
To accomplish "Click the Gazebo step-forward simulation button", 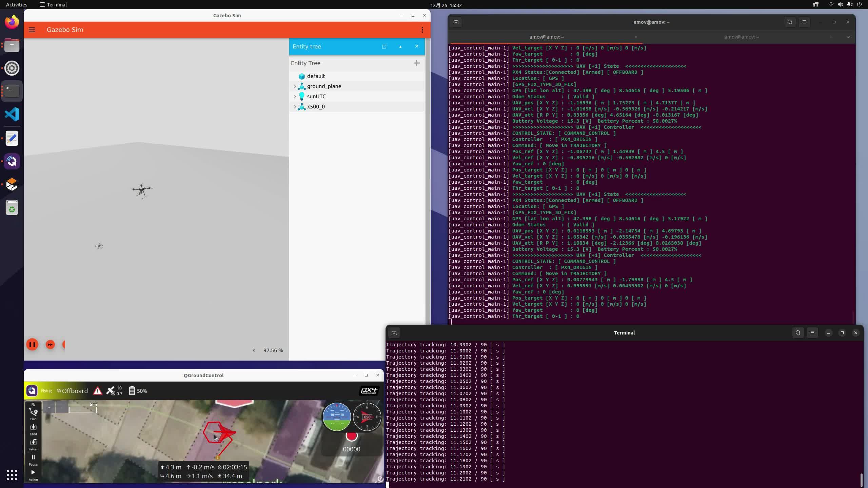I will (50, 345).
